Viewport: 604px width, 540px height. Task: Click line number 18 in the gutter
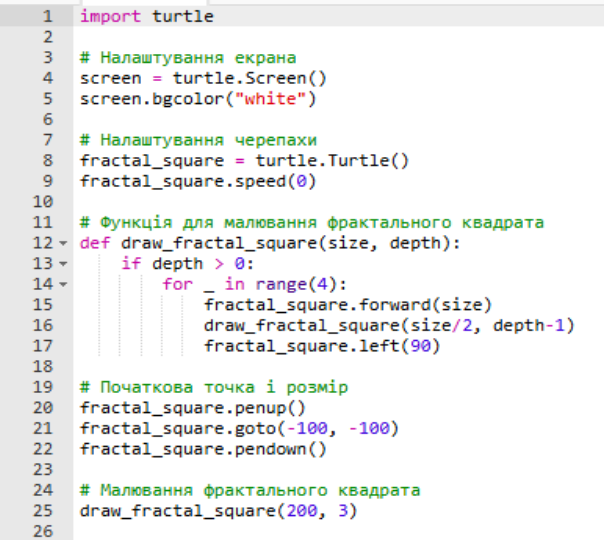(x=43, y=367)
